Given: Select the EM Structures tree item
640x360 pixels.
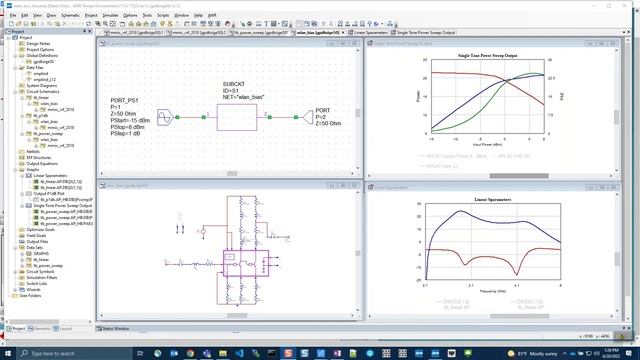Looking at the screenshot, I should pos(39,158).
